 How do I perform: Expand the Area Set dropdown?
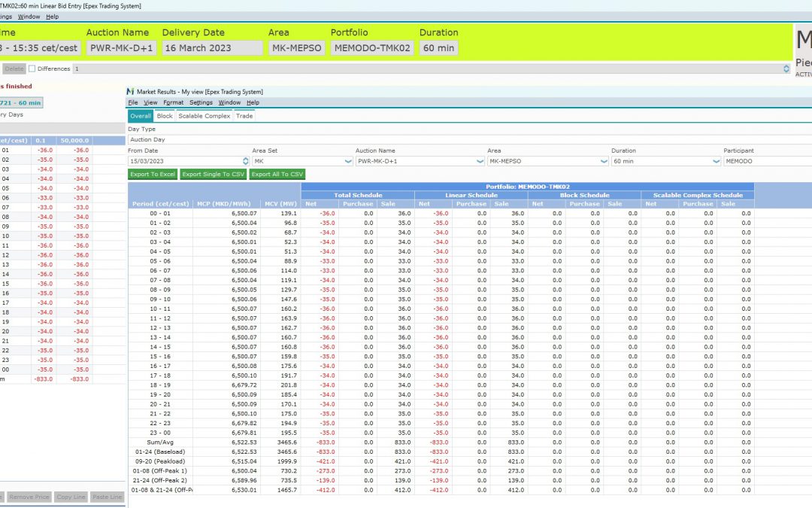point(348,161)
